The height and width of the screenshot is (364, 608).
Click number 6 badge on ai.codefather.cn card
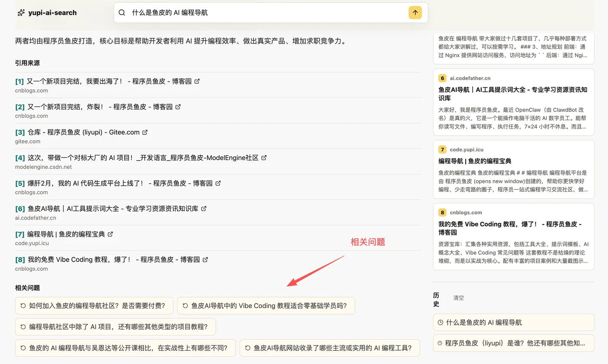(x=443, y=78)
